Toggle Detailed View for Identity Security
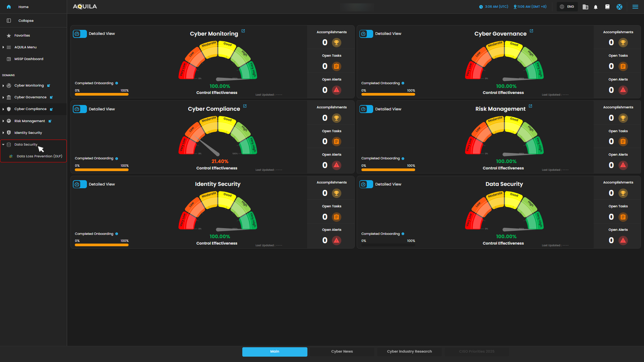The image size is (644, 362). [x=80, y=184]
